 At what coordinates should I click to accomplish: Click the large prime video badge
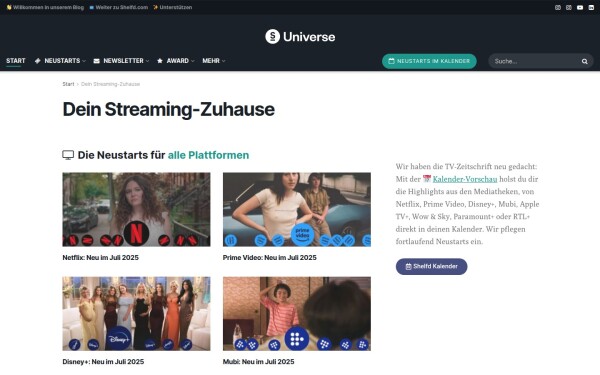point(302,234)
